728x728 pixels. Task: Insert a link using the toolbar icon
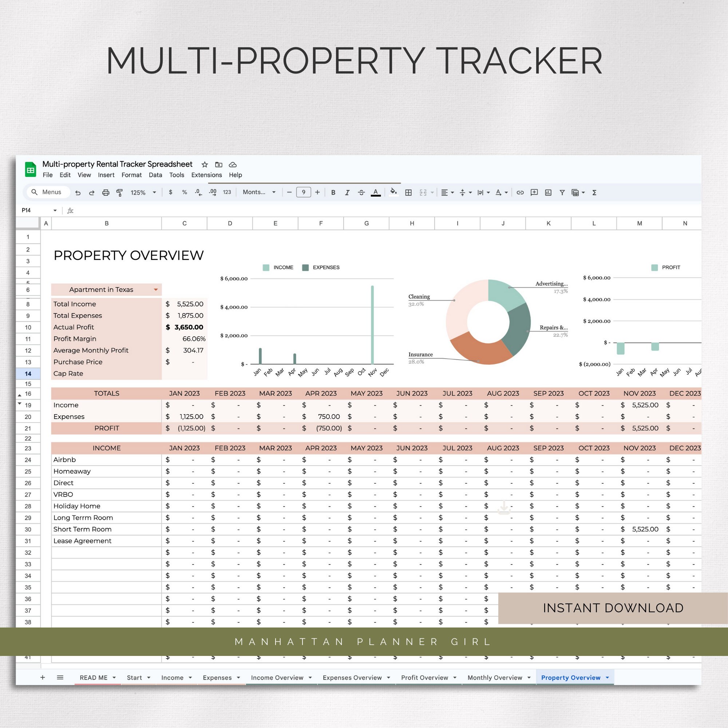pyautogui.click(x=520, y=193)
